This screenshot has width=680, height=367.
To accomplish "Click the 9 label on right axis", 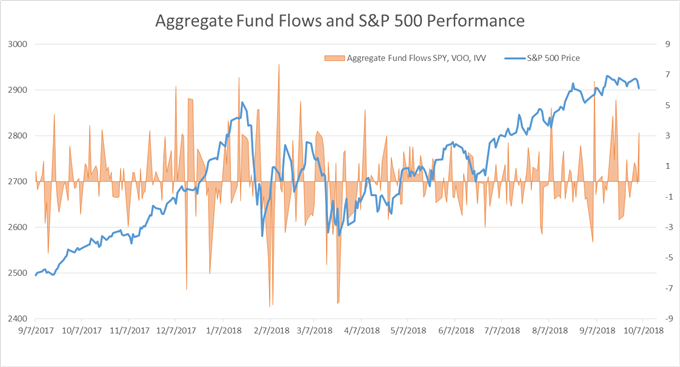I will [x=668, y=44].
